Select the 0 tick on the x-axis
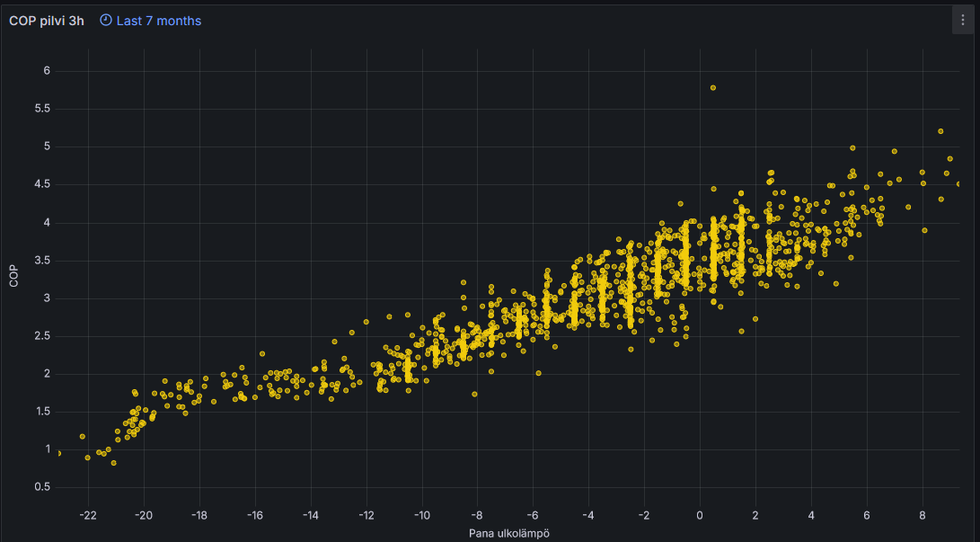 (700, 515)
